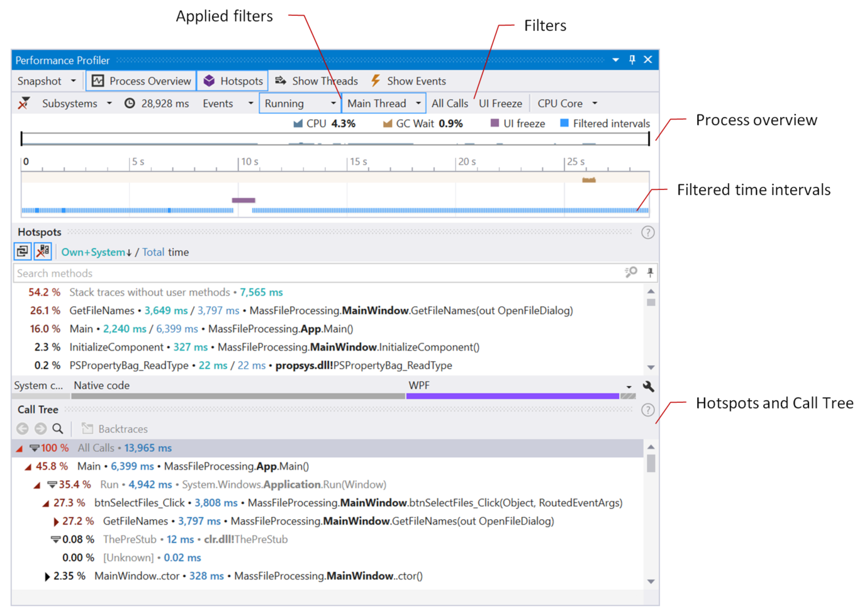The height and width of the screenshot is (616, 862).
Task: Click the Hotspots help question mark
Action: coord(647,232)
